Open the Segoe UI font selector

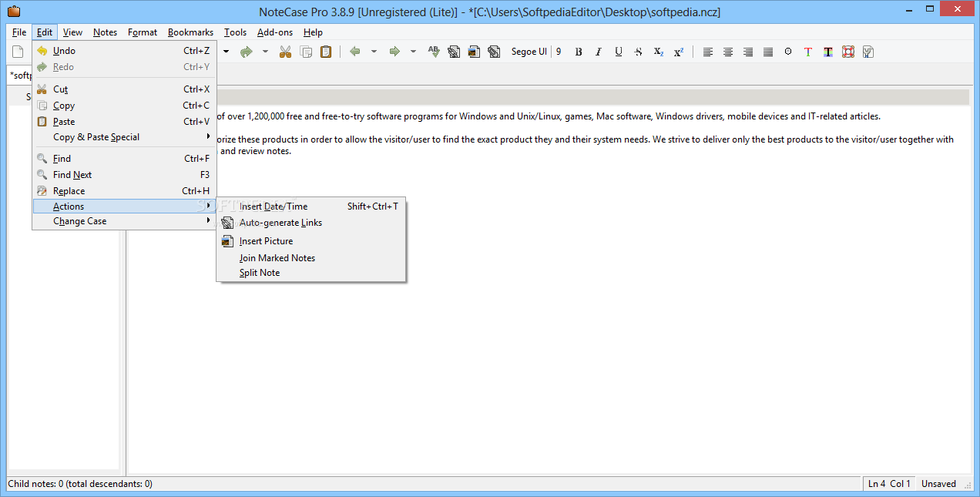[529, 52]
